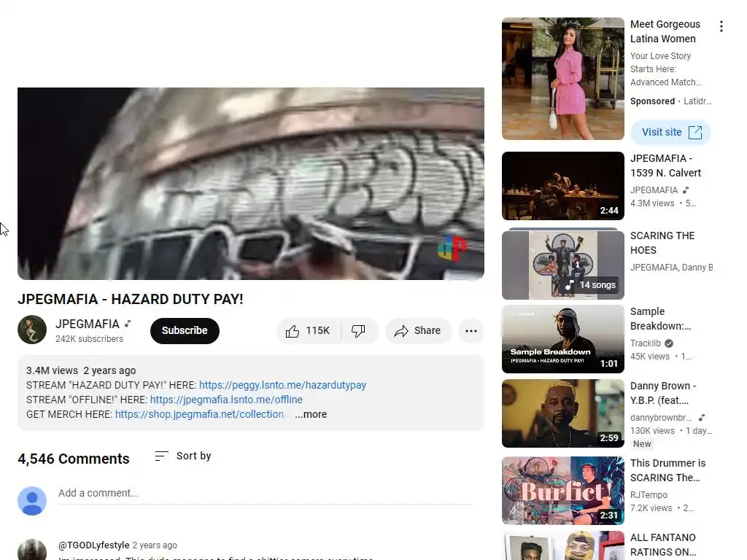Open the SCARING THE HOES playlist thumbnail
Screen dimensions: 747x560
point(563,264)
